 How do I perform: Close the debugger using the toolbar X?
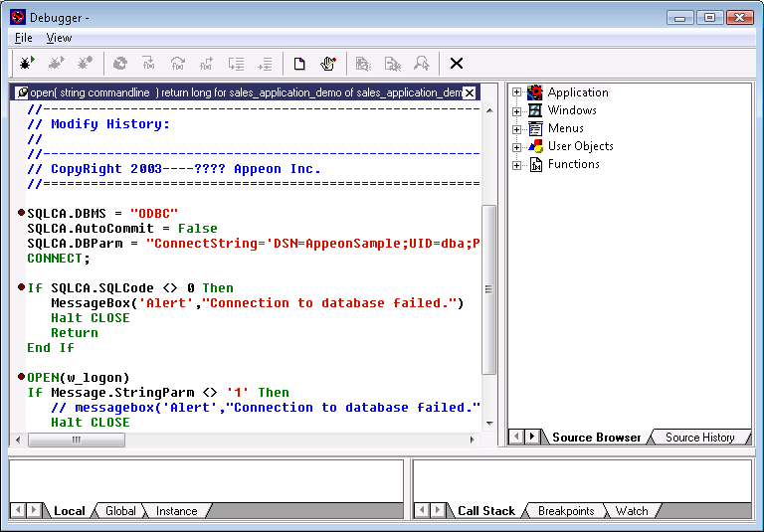(x=457, y=64)
